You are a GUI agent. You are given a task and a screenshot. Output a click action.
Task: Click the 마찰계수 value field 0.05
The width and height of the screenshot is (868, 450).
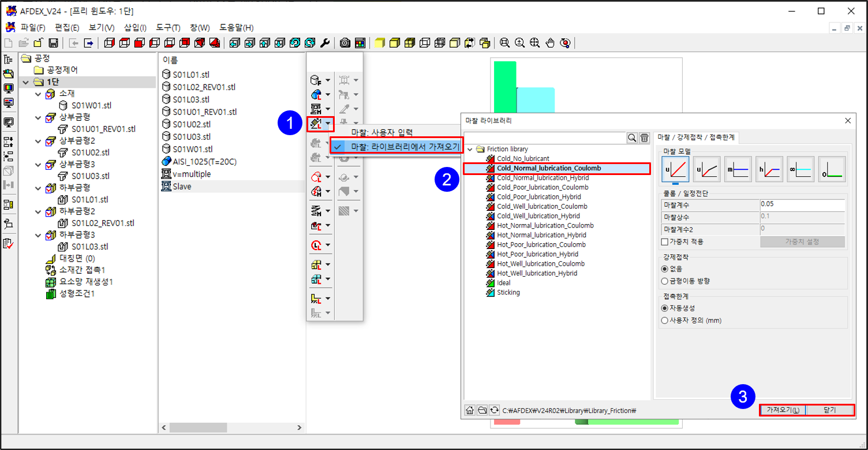(803, 204)
